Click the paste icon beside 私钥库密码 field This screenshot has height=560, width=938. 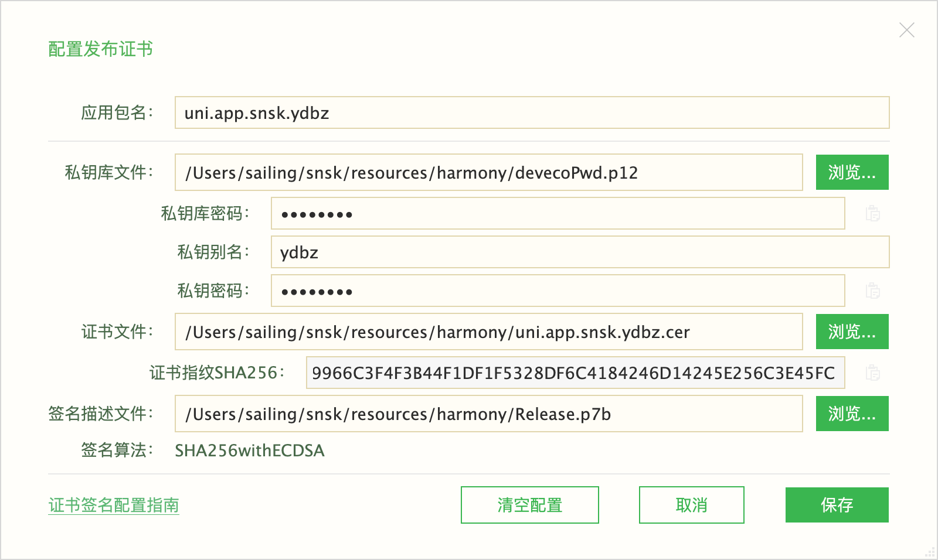(873, 213)
